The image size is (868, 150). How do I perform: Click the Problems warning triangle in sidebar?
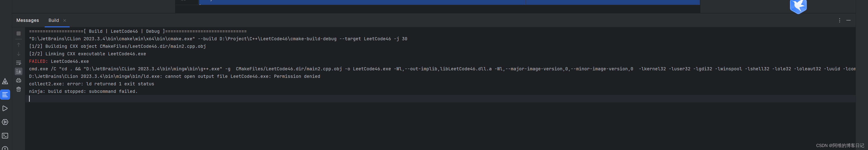(x=5, y=82)
